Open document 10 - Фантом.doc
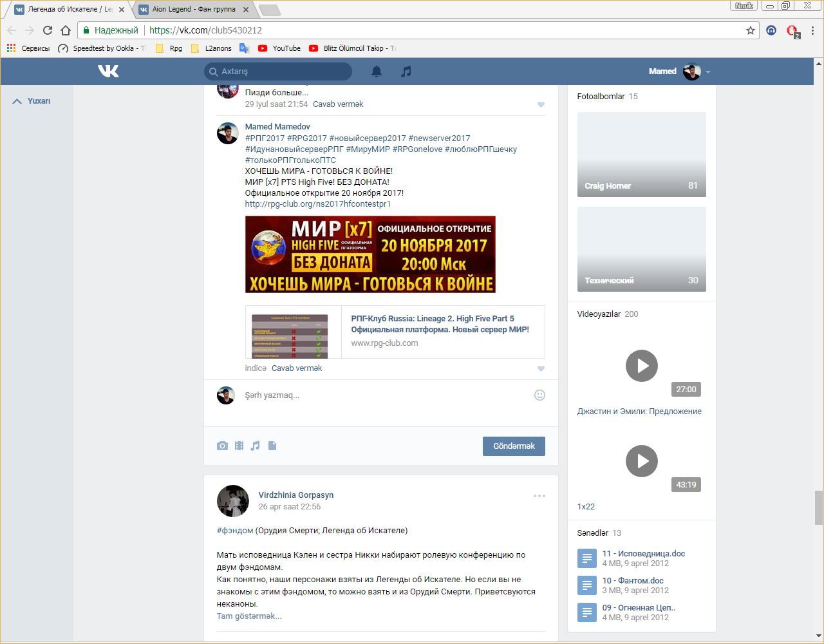Image resolution: width=824 pixels, height=644 pixels. pos(633,581)
